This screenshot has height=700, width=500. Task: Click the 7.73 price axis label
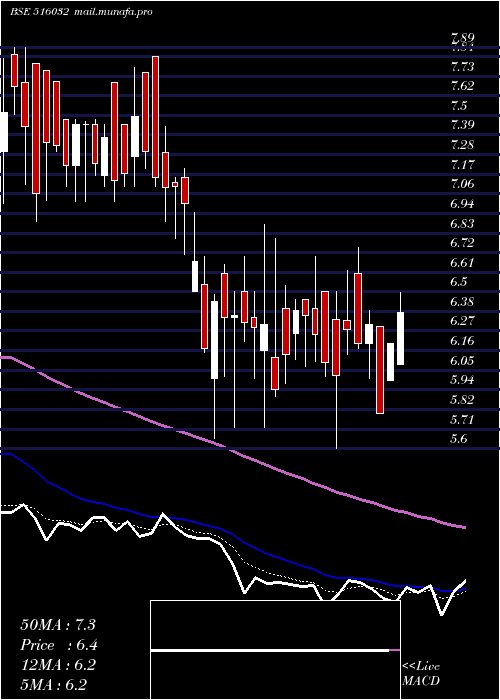point(462,67)
